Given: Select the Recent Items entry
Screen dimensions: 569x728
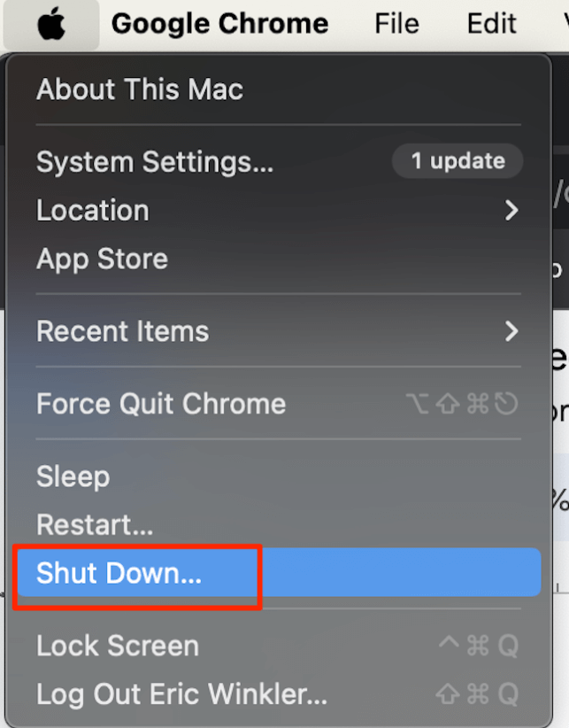Looking at the screenshot, I should [x=278, y=331].
